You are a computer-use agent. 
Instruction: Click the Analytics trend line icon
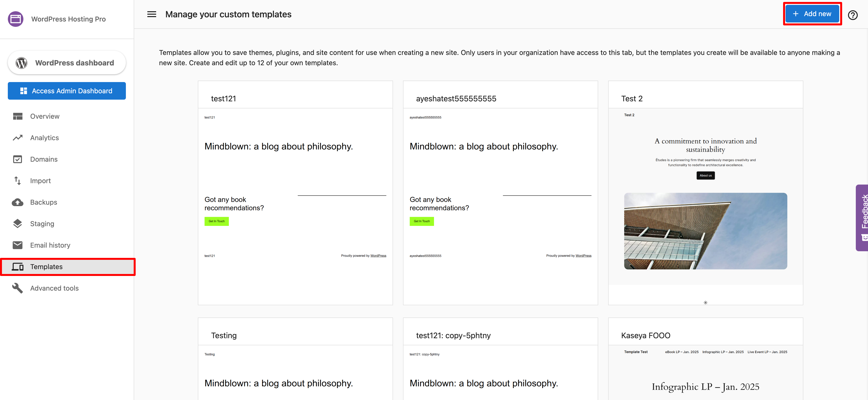coord(18,137)
